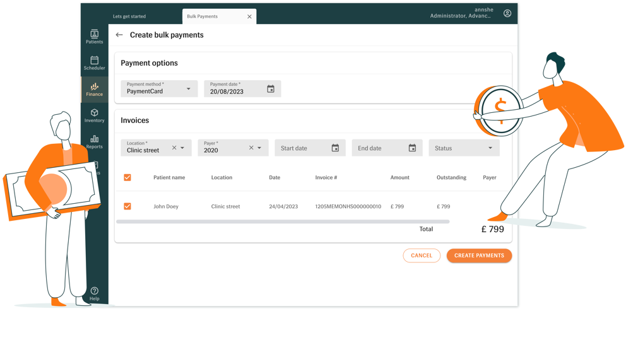Screen dimensions: 626x364
Task: Expand the Location dropdown arrow
Action: point(182,148)
